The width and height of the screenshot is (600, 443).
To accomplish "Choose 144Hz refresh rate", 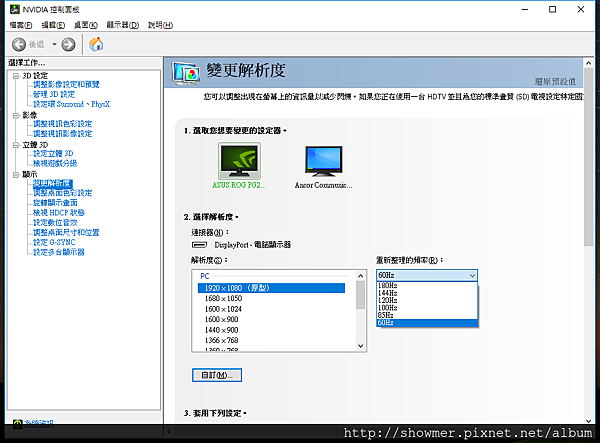I will 427,293.
